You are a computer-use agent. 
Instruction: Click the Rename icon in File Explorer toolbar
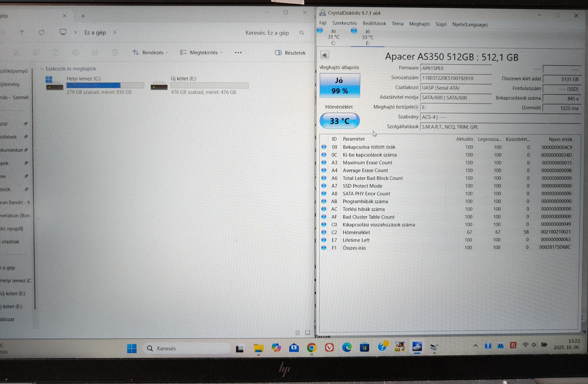pyautogui.click(x=75, y=53)
